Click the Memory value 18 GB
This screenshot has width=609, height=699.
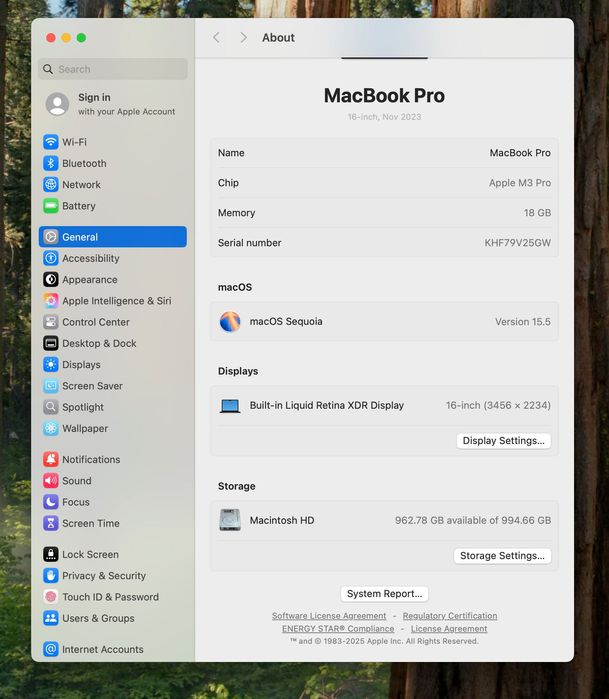537,213
